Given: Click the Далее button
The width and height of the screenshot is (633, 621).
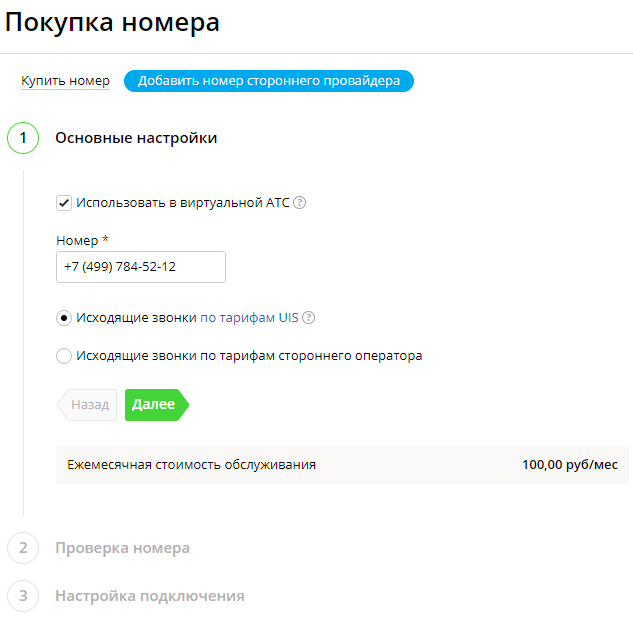Looking at the screenshot, I should coord(157,405).
